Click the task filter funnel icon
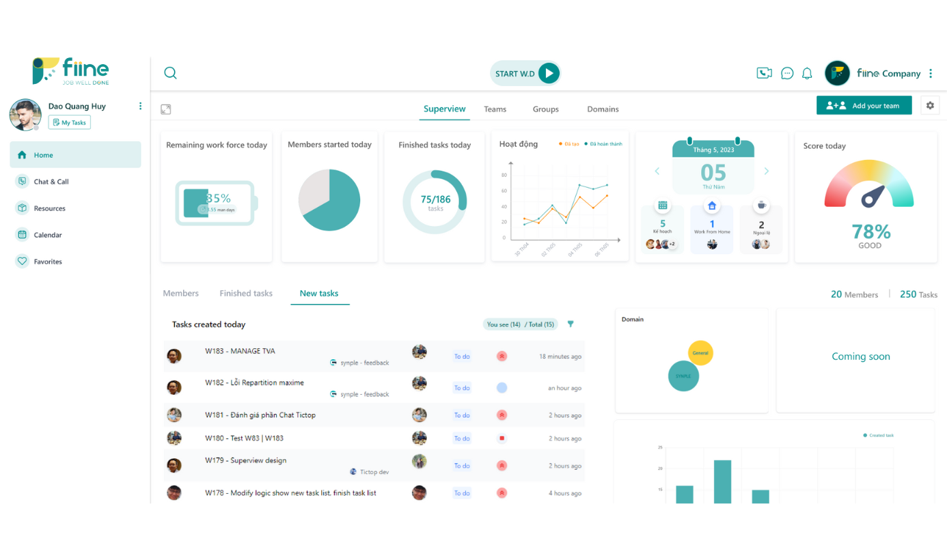 (571, 324)
